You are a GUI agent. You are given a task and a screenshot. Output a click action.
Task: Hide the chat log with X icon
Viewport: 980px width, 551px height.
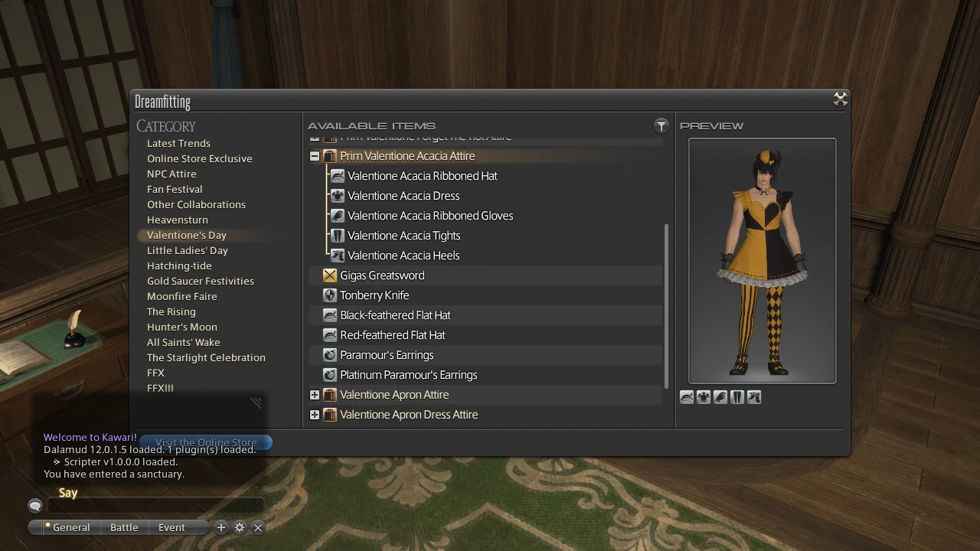coord(258,527)
